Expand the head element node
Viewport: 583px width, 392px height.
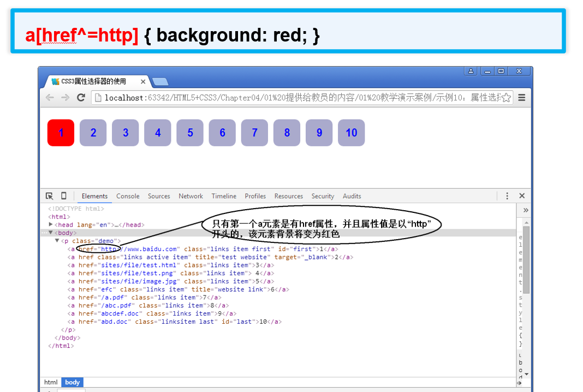(51, 224)
